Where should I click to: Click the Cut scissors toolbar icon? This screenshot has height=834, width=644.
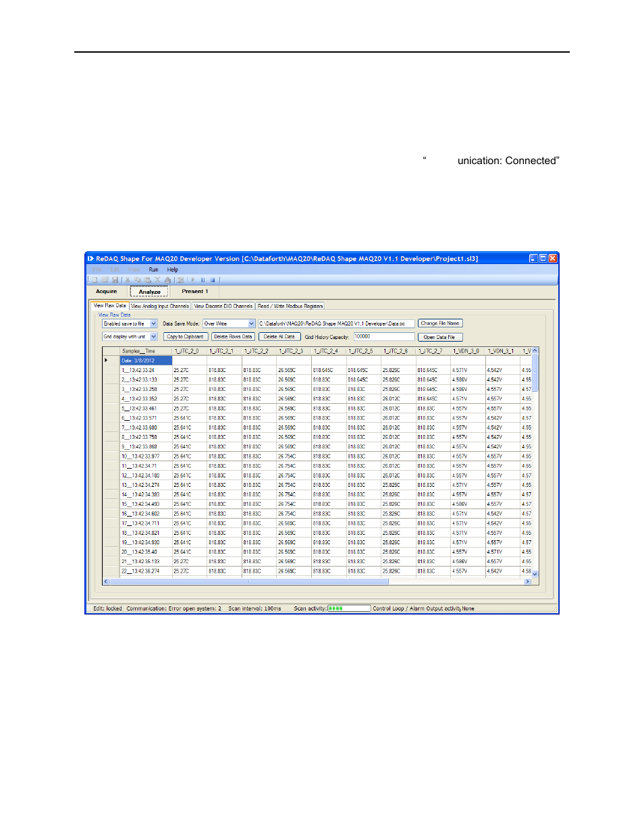[128, 280]
